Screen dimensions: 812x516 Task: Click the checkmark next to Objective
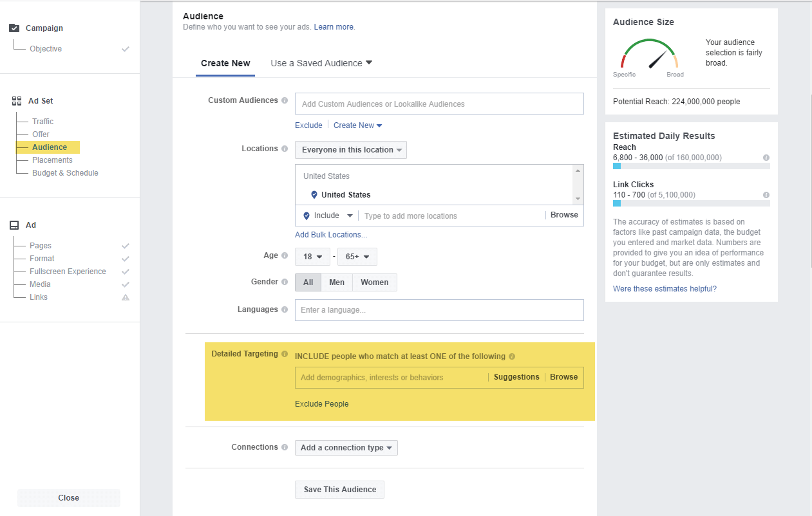point(126,48)
